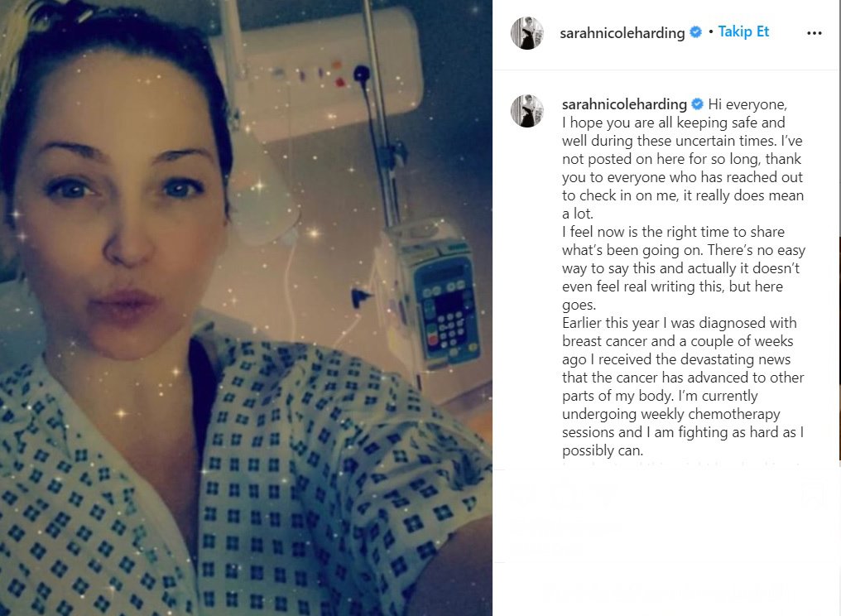Open the profile avatar next to the caption
841x616 pixels.
click(x=526, y=111)
